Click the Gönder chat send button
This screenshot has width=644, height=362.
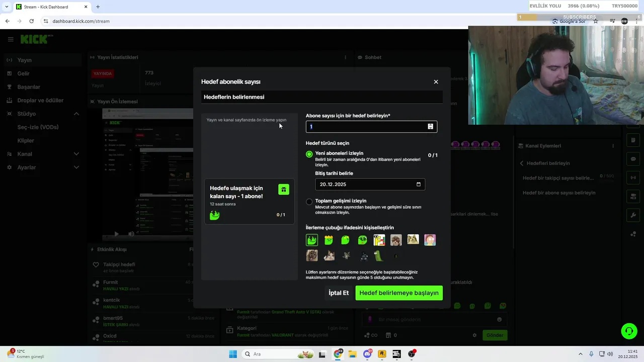(495, 335)
